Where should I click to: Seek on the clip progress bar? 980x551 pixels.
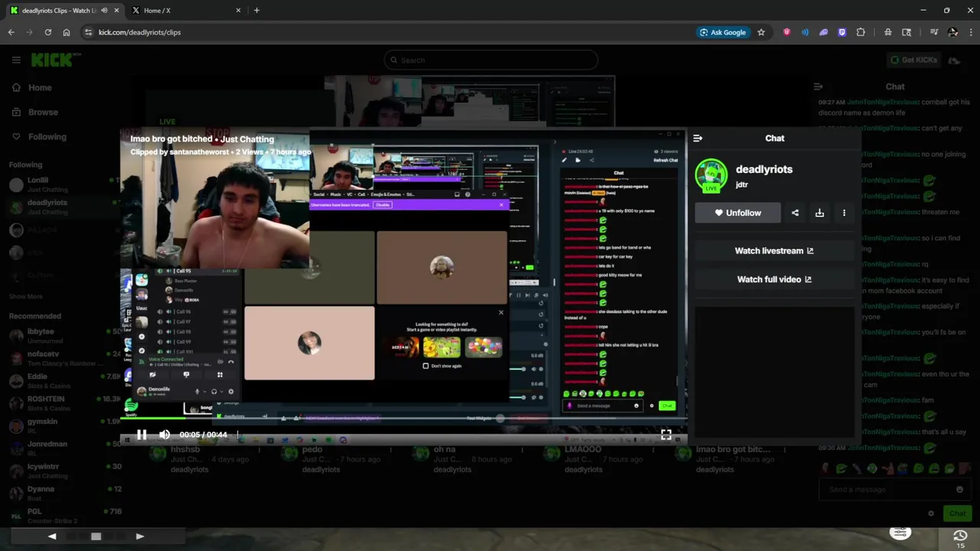pos(403,419)
